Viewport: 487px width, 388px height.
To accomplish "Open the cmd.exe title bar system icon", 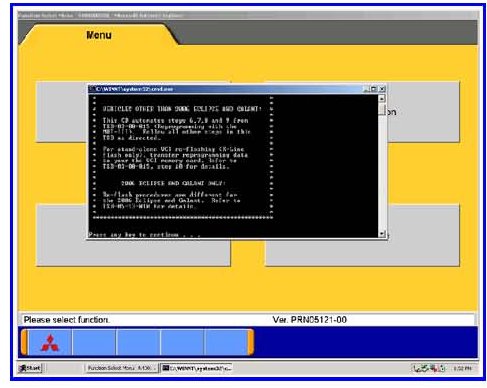I will point(93,89).
